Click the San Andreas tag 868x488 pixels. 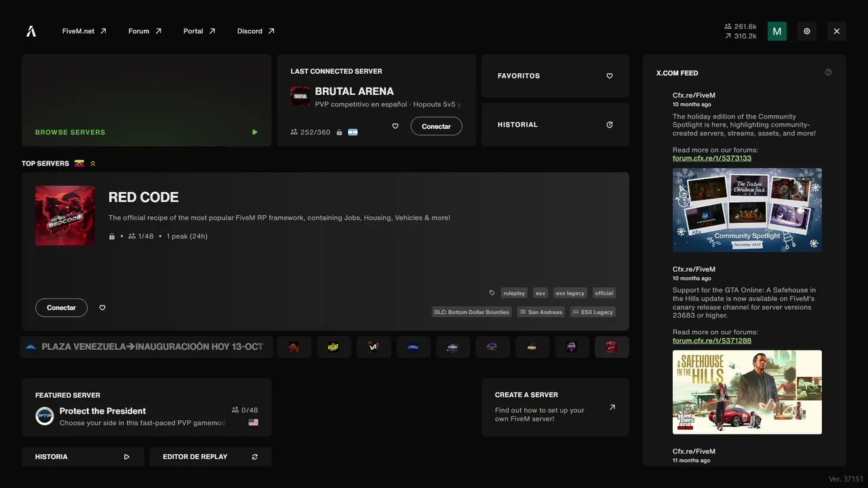tap(540, 312)
